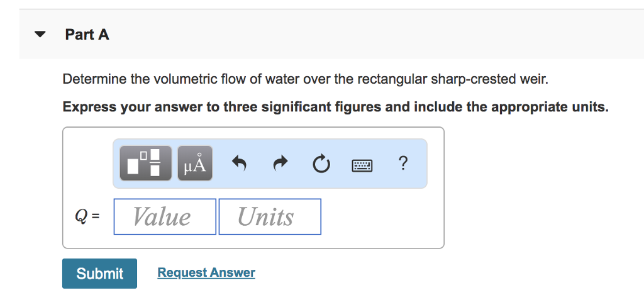
Task: Open the μÅ symbols and units palette
Action: 195,163
